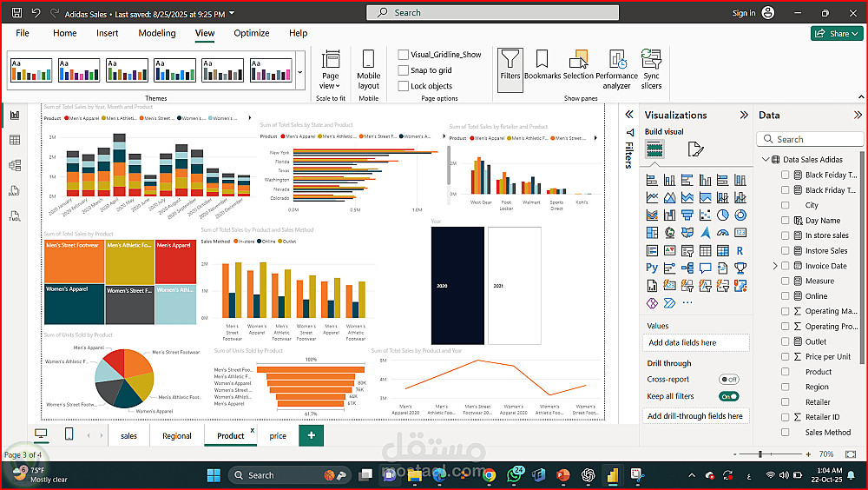Get more visuals via ellipsis
The width and height of the screenshot is (868, 490).
(x=687, y=302)
